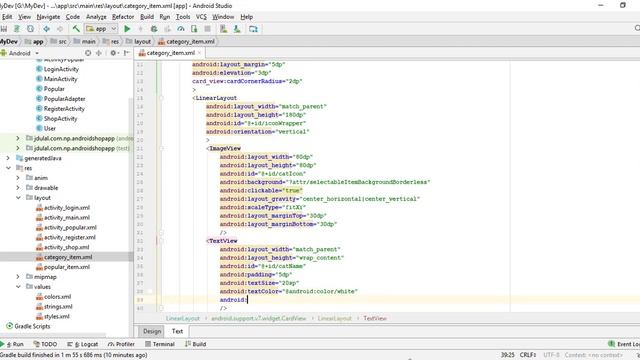Open the SDK Manager download icon
This screenshot has width=640, height=360.
click(x=237, y=29)
